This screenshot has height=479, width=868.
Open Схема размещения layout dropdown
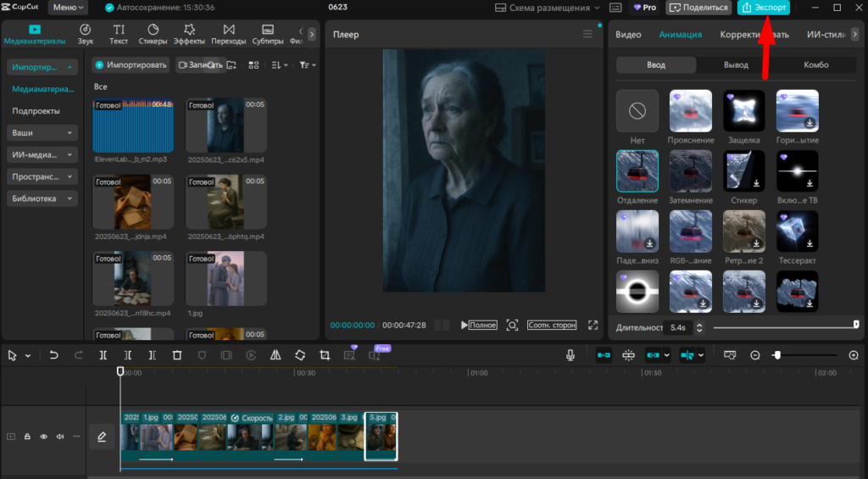click(x=547, y=8)
